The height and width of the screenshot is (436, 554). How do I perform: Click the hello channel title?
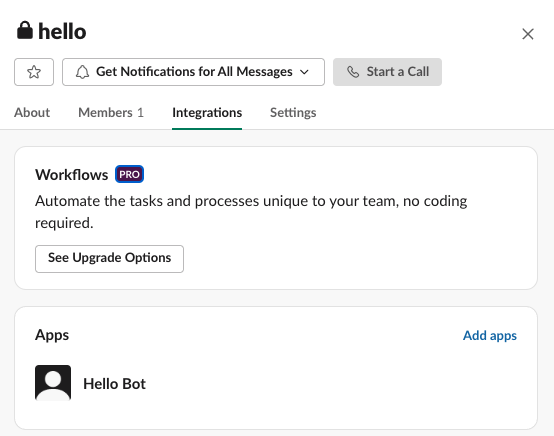pos(62,31)
